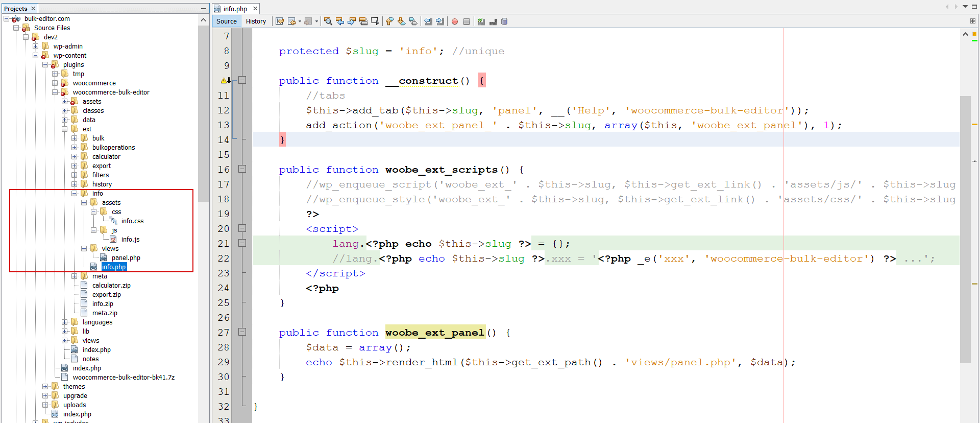Click Find Previous Occurrence toolbar icon
980x423 pixels.
point(340,21)
